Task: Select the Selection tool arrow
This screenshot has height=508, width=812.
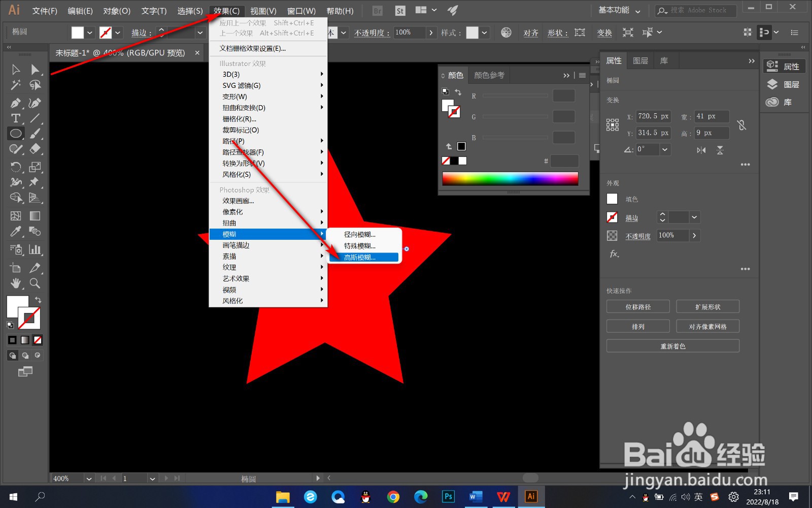Action: (x=16, y=70)
